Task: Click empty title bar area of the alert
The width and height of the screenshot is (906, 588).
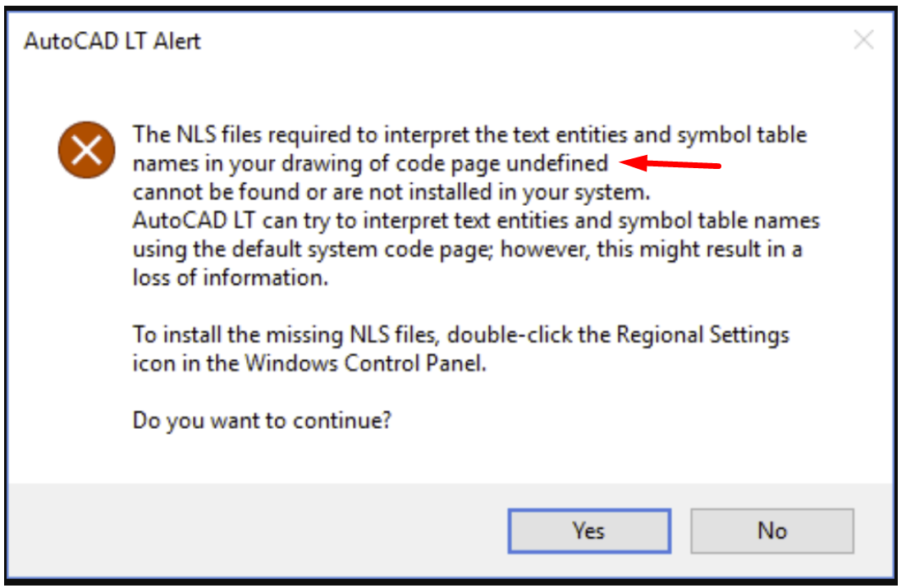Action: point(492,41)
